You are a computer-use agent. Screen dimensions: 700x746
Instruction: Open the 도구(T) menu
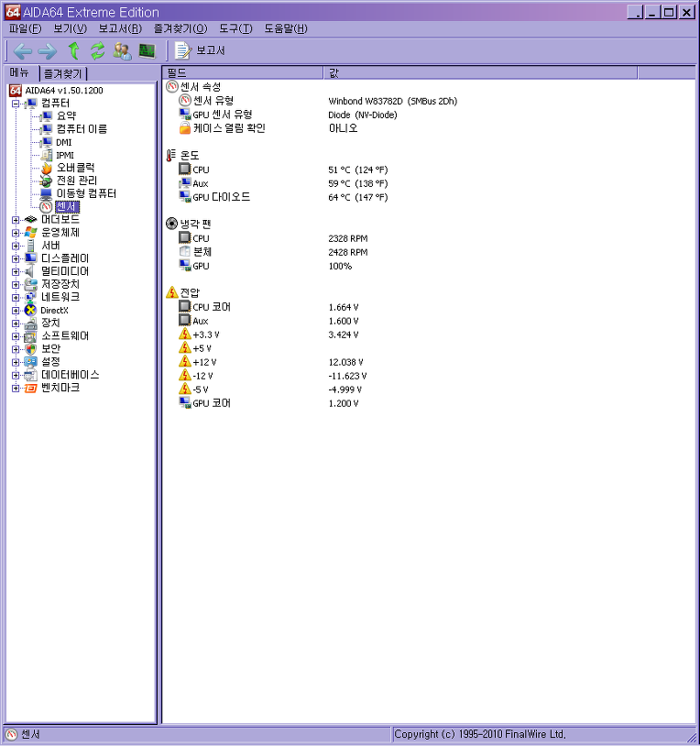click(x=235, y=28)
